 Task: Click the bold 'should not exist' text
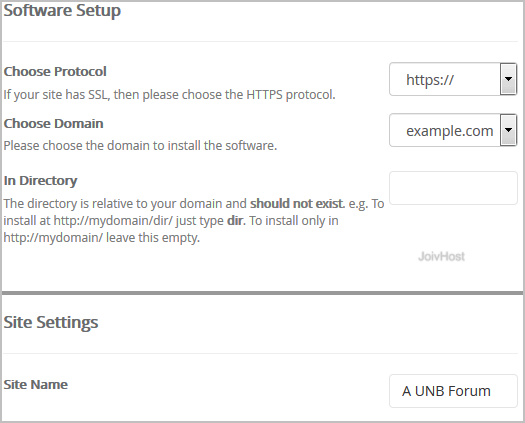pyautogui.click(x=297, y=204)
